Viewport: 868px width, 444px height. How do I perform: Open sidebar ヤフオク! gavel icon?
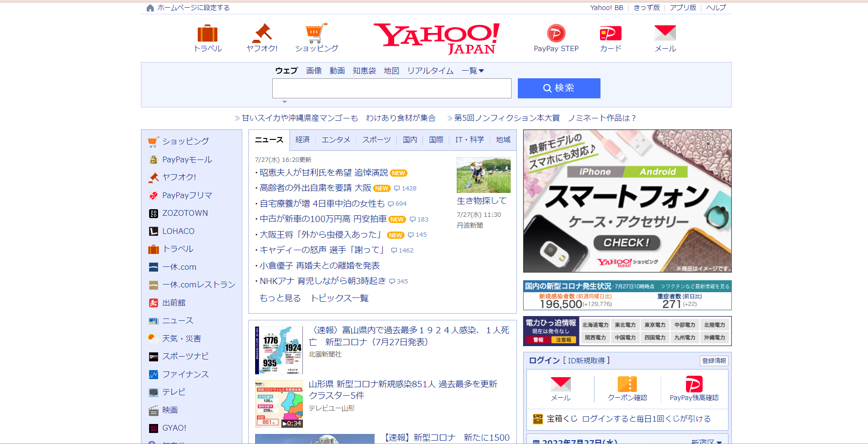[x=153, y=177]
